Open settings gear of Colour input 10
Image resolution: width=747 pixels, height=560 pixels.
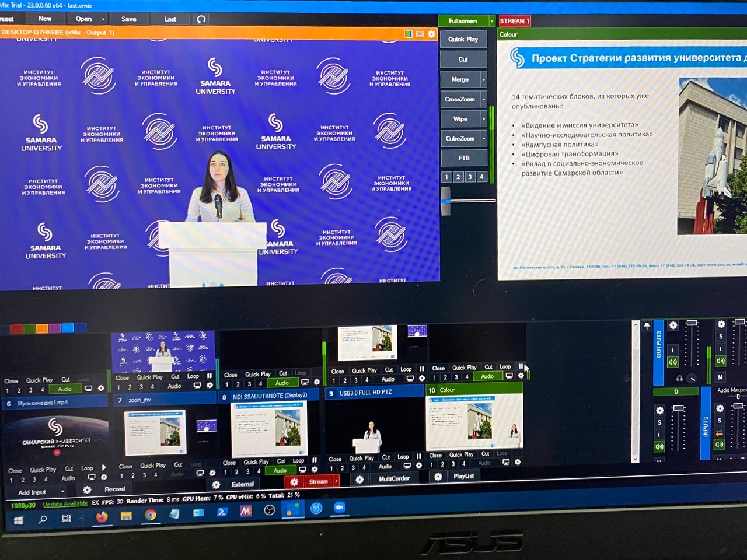517,462
